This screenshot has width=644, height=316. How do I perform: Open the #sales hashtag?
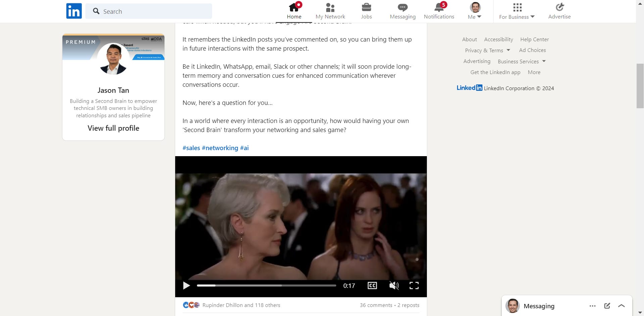click(191, 148)
